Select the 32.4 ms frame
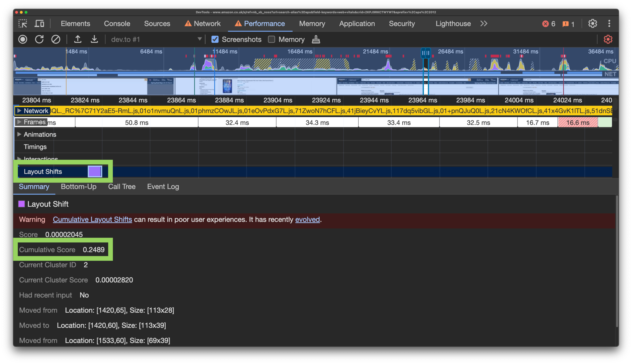The height and width of the screenshot is (364, 632). [x=237, y=123]
